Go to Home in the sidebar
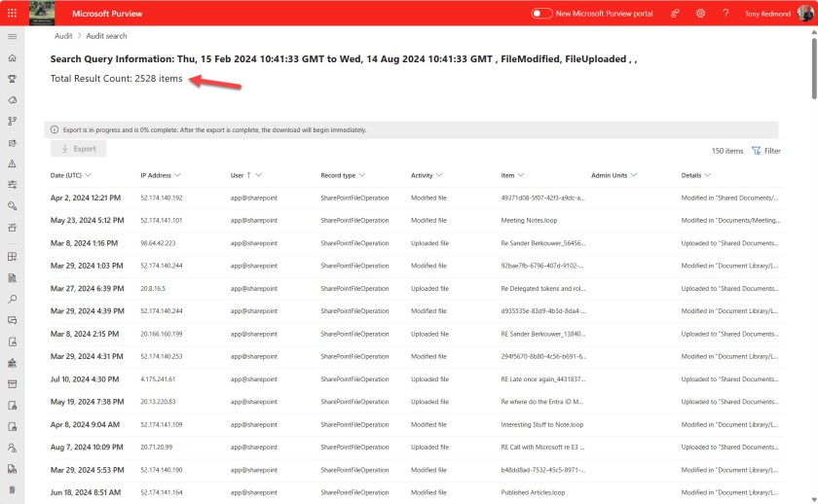This screenshot has width=818, height=504. [x=12, y=57]
